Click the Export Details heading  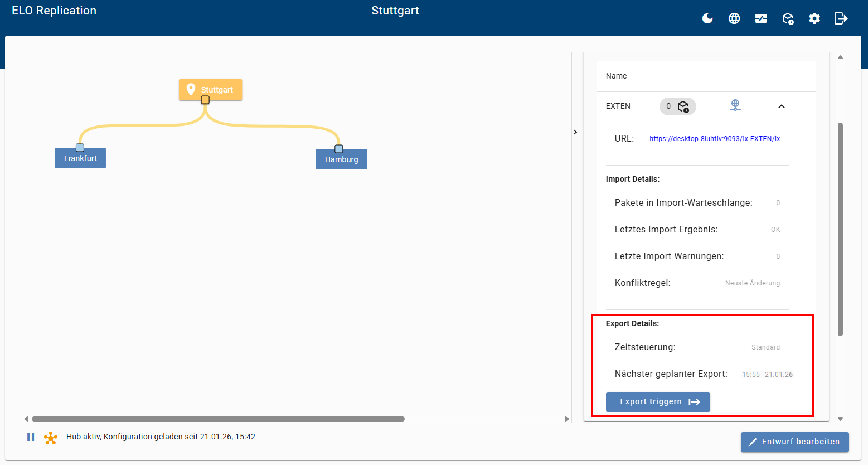(632, 323)
